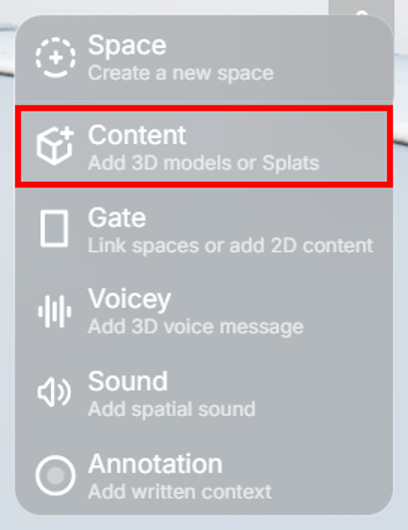This screenshot has height=530, width=408.
Task: Pick the Voicey menu title
Action: click(x=129, y=300)
